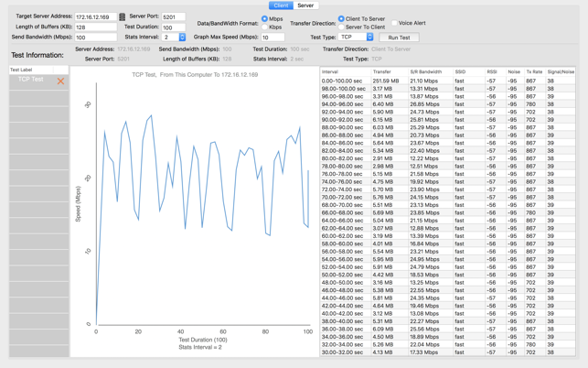Switch to the Server tab
This screenshot has height=368, width=588.
[x=305, y=5]
